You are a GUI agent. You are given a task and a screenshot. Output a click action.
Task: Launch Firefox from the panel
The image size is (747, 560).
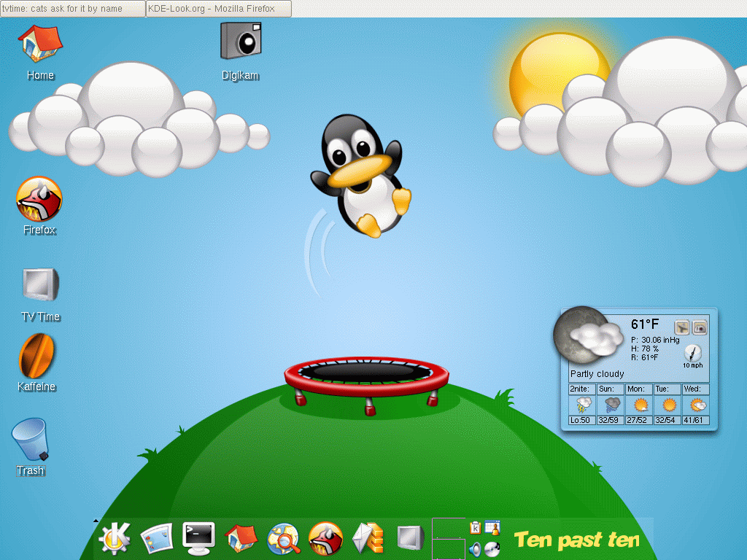click(x=326, y=539)
